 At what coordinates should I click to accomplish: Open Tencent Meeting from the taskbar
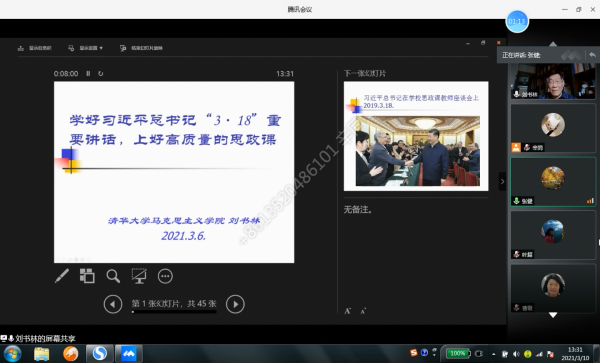point(129,353)
